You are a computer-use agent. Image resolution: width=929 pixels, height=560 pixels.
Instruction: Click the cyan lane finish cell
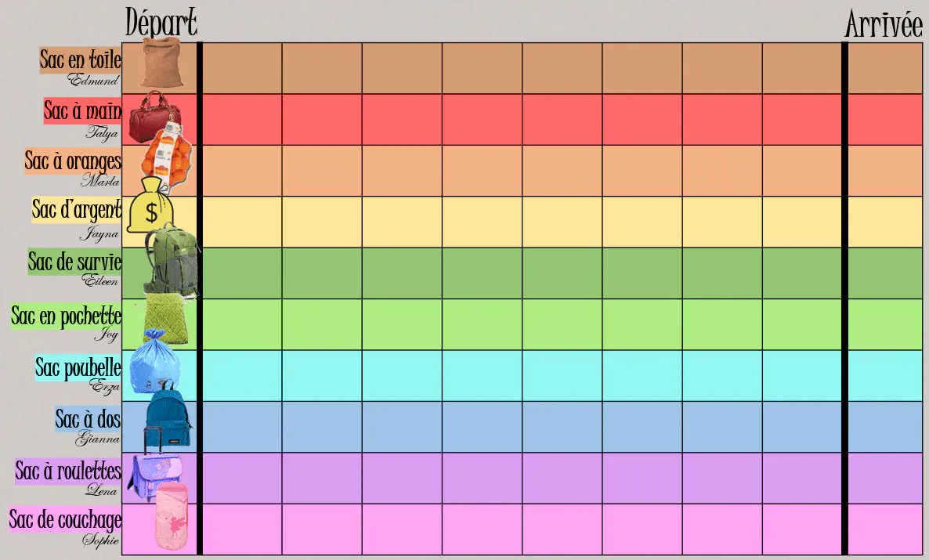[885, 376]
